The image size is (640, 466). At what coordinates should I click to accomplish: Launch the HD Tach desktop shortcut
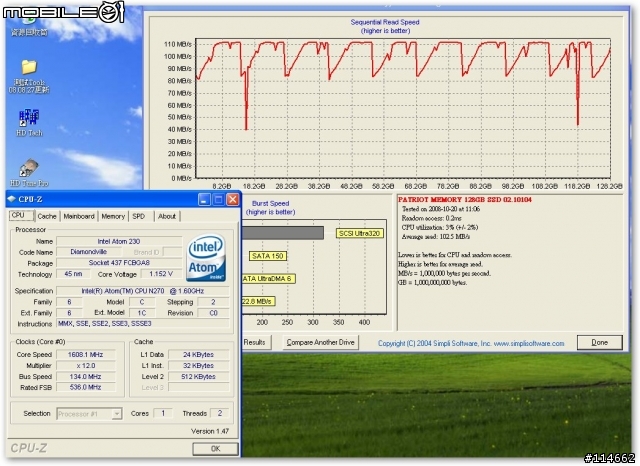(29, 122)
